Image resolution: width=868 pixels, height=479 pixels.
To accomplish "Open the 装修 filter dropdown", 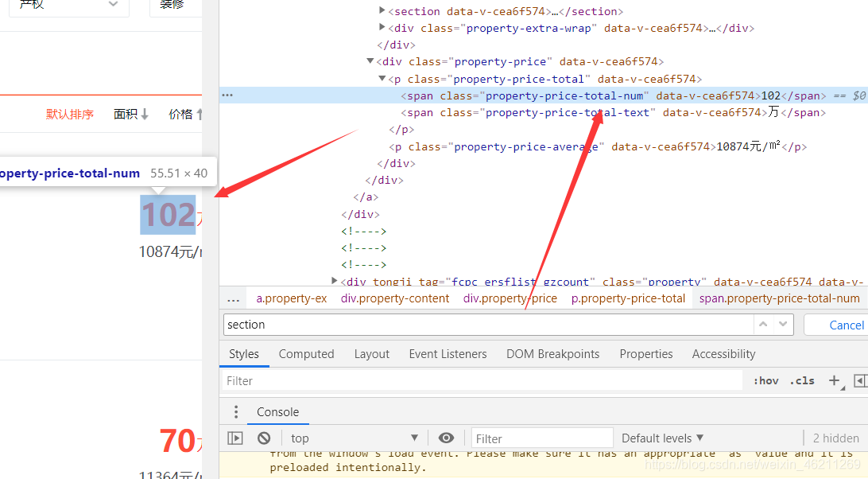I will 176,6.
